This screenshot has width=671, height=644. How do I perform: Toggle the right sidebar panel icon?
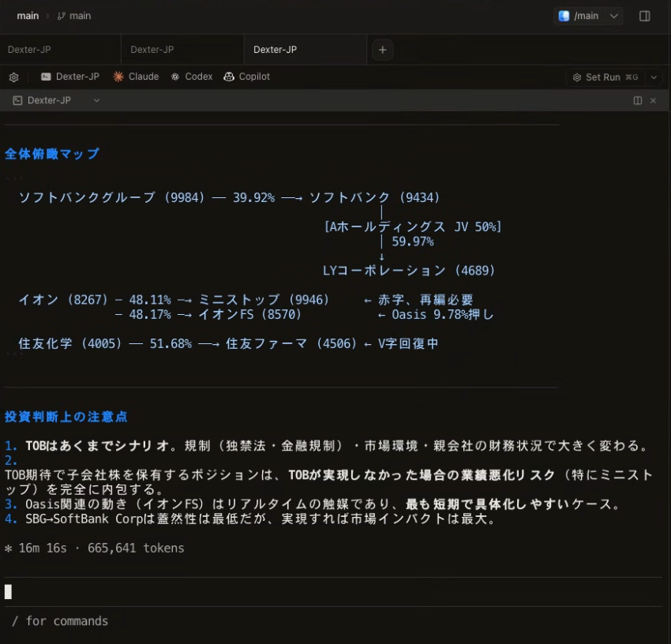644,17
